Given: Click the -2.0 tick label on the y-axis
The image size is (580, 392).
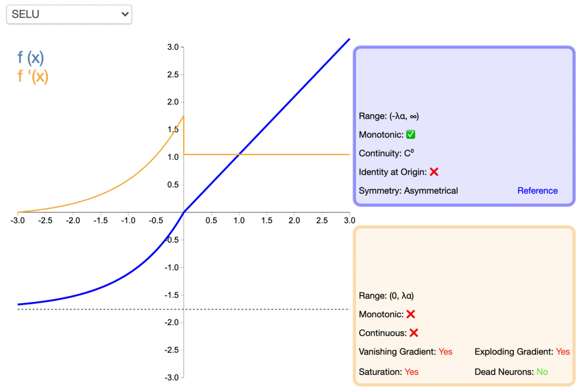Looking at the screenshot, I should pyautogui.click(x=171, y=323).
